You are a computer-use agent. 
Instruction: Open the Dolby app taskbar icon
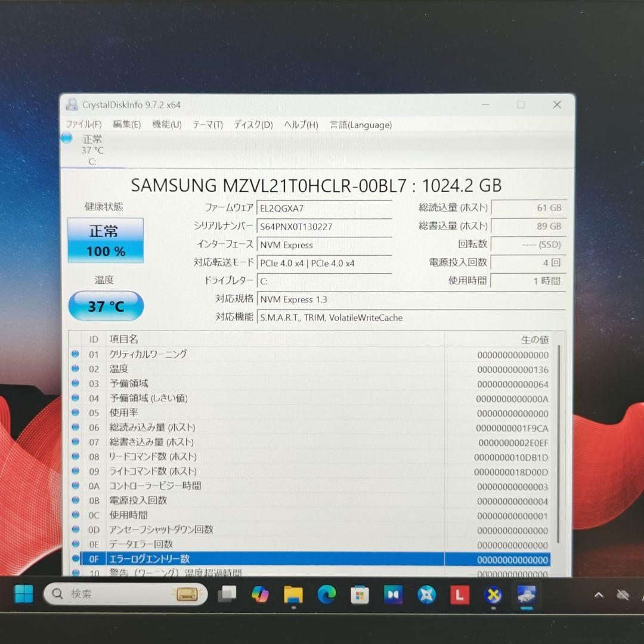393,595
